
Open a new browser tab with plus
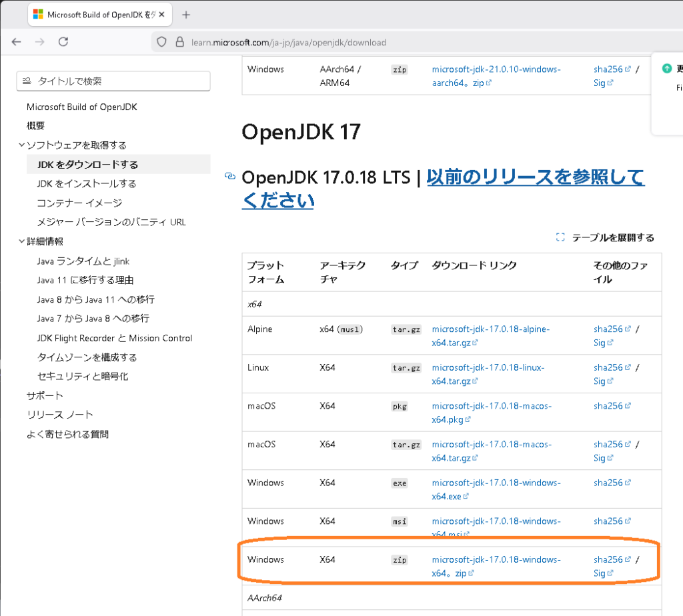[186, 15]
